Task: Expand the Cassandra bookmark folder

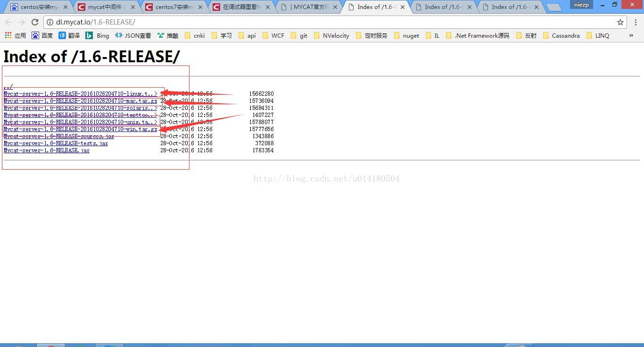Action: 561,35
